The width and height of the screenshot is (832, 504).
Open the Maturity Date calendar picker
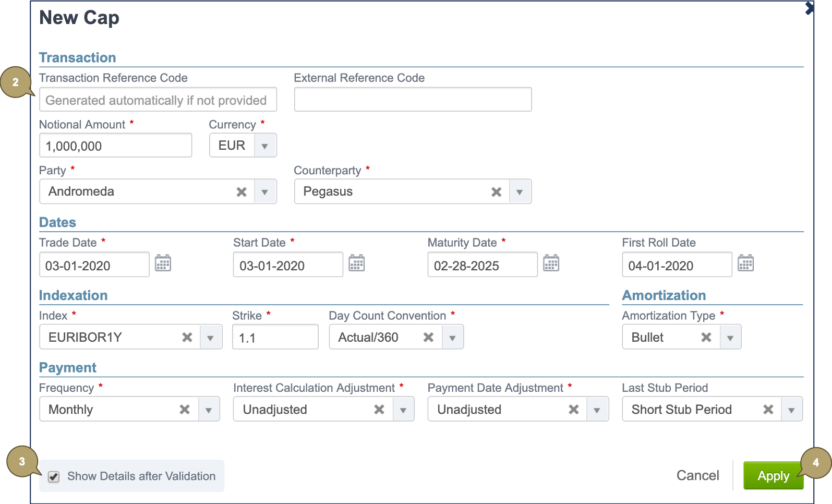551,263
